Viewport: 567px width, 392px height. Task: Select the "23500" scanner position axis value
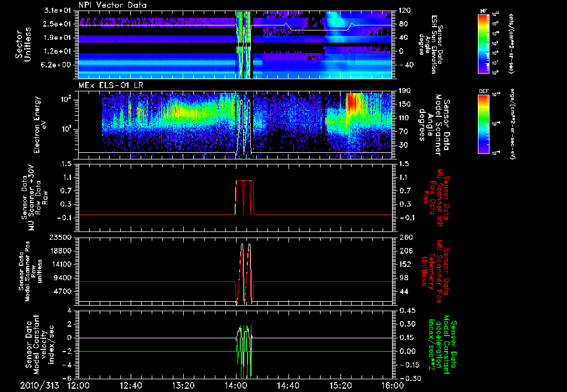[60, 237]
